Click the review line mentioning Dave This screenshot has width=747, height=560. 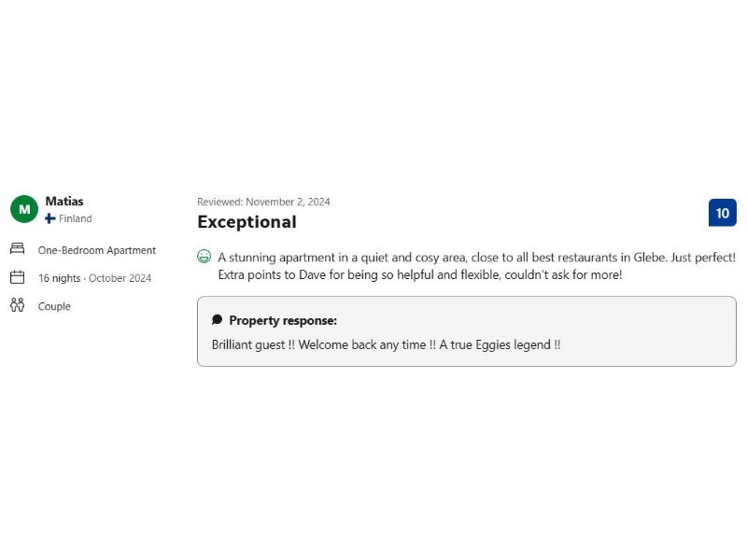[x=419, y=274]
